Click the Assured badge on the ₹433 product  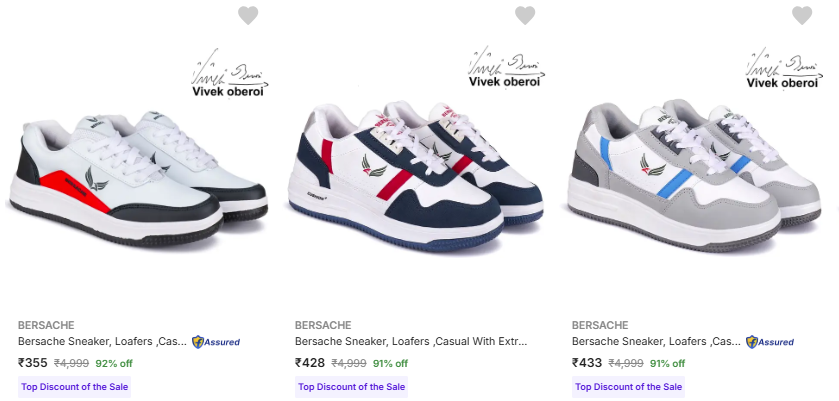(770, 342)
